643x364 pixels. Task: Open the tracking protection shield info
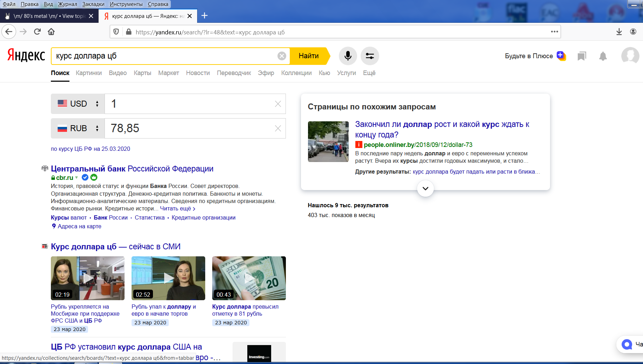coord(116,32)
